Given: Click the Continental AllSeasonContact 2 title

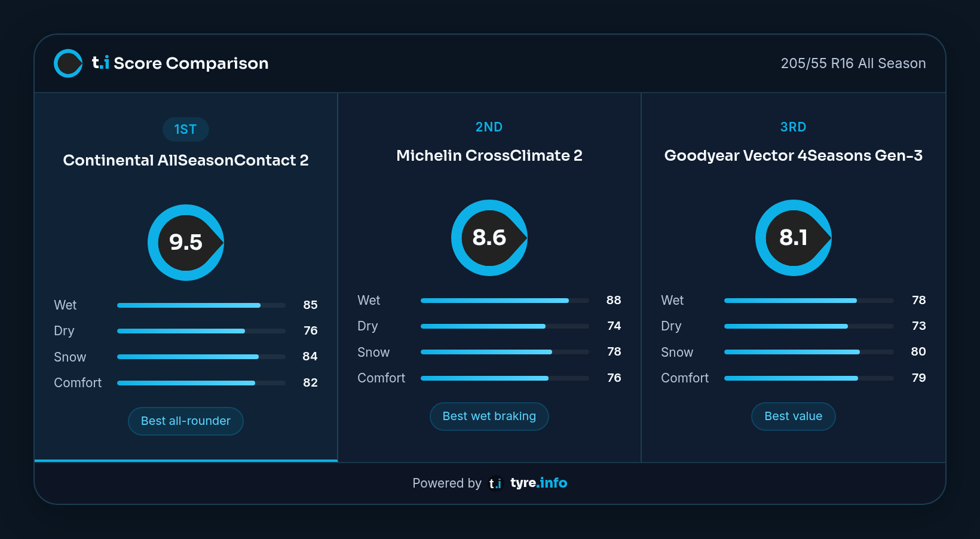Looking at the screenshot, I should [x=186, y=160].
